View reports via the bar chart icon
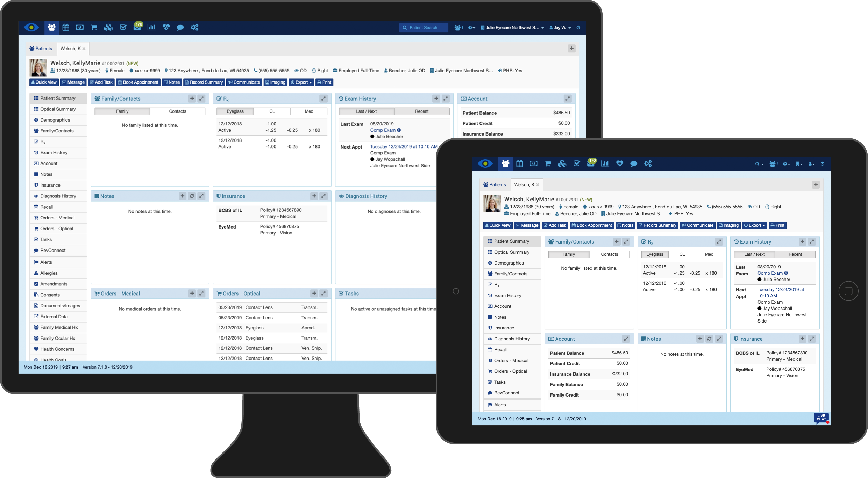868x478 pixels. [x=151, y=27]
